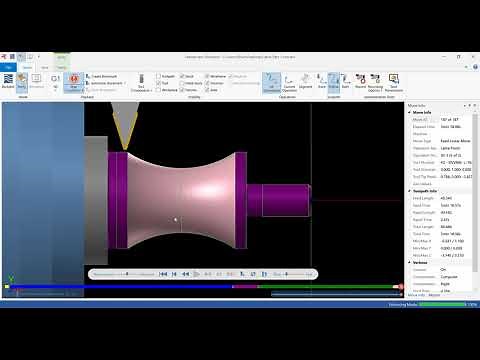Open the Verify ribbon tab

point(61,67)
